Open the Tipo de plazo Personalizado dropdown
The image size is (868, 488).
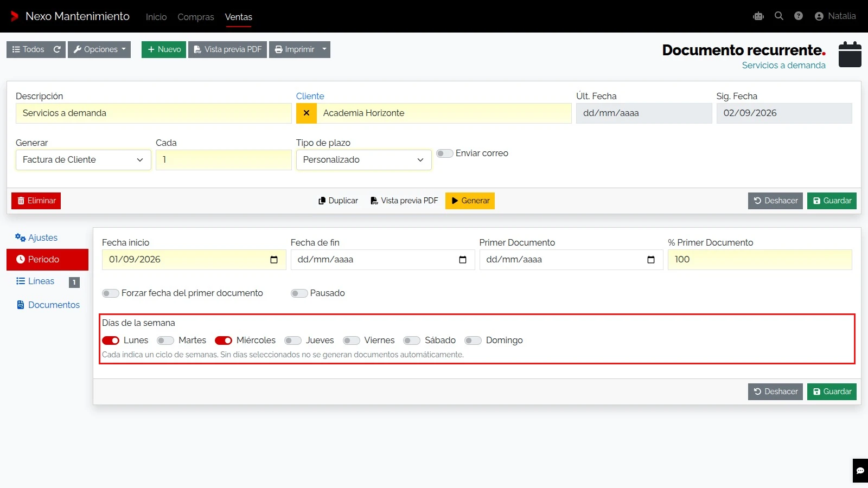coord(363,160)
